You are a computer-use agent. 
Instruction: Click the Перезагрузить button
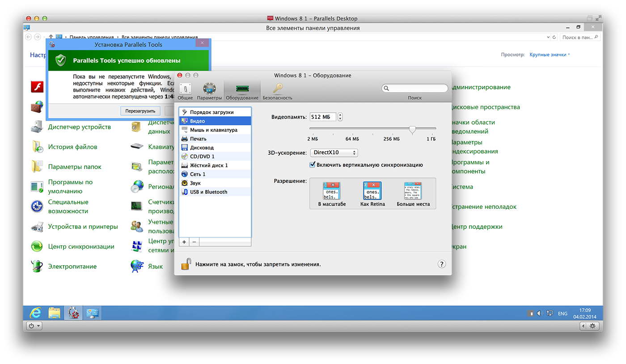coord(140,111)
